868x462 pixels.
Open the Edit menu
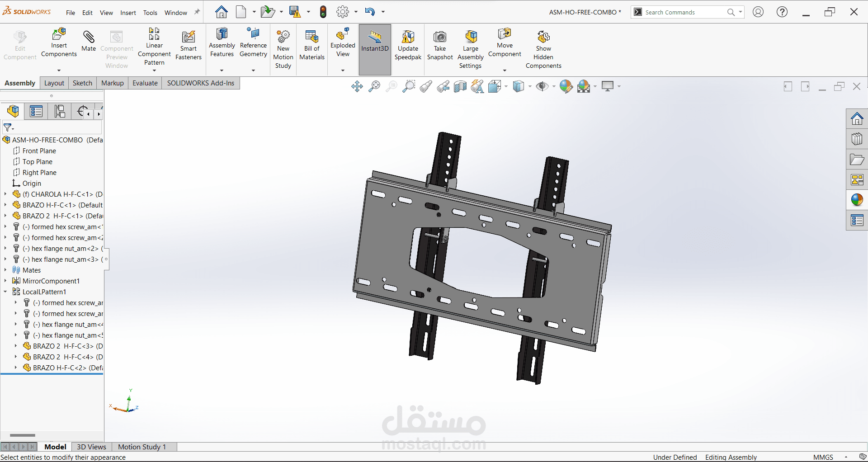pyautogui.click(x=87, y=13)
